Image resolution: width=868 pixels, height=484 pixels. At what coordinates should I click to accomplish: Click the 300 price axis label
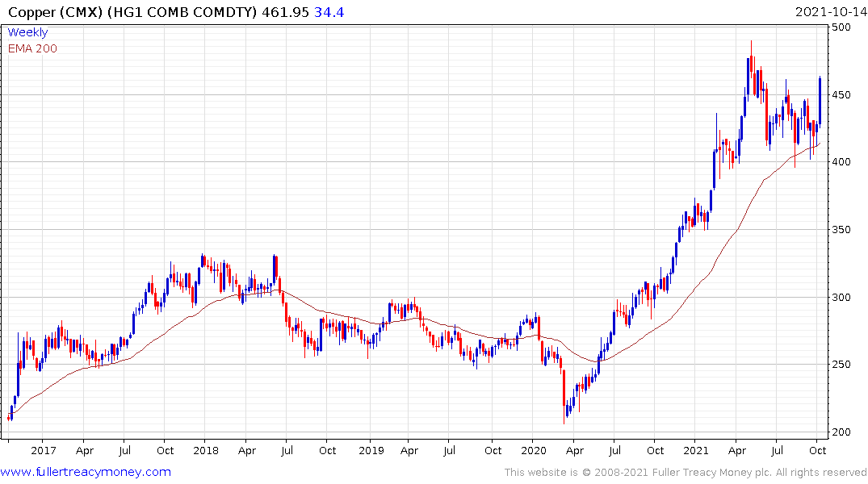pyautogui.click(x=841, y=297)
